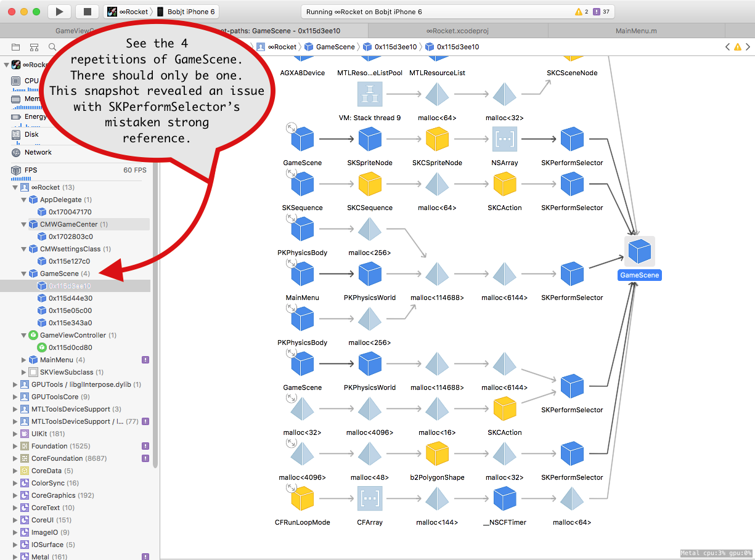
Task: Select instance 0x115d0cd80
Action: coord(70,347)
